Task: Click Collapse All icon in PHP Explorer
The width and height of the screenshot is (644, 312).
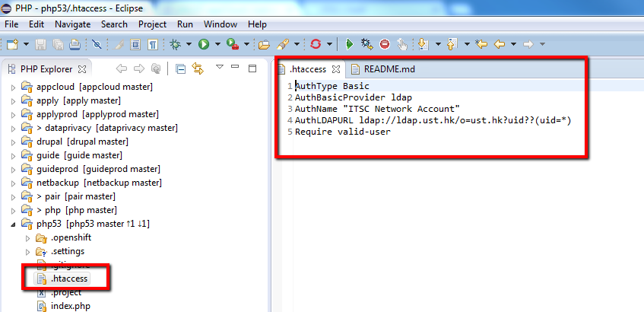Action: [181, 69]
